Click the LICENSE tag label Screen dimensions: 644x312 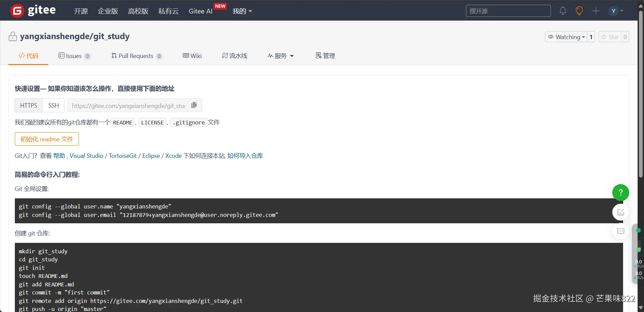point(152,122)
